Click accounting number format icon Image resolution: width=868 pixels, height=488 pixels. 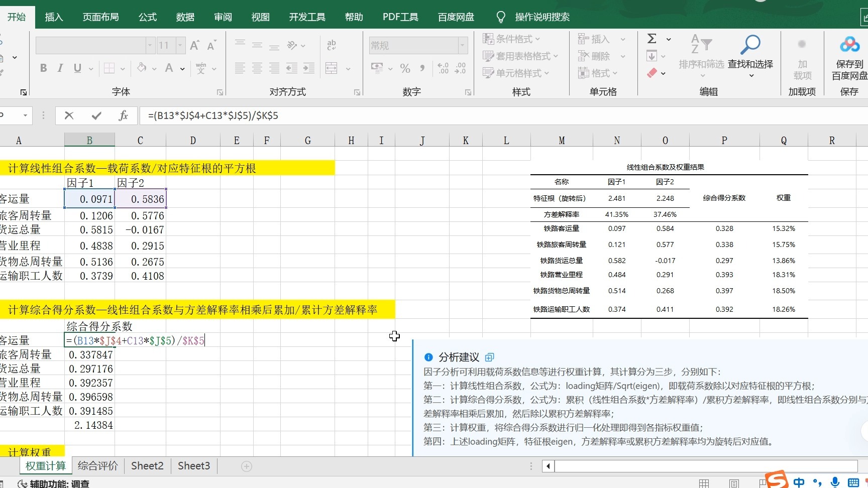click(x=377, y=68)
